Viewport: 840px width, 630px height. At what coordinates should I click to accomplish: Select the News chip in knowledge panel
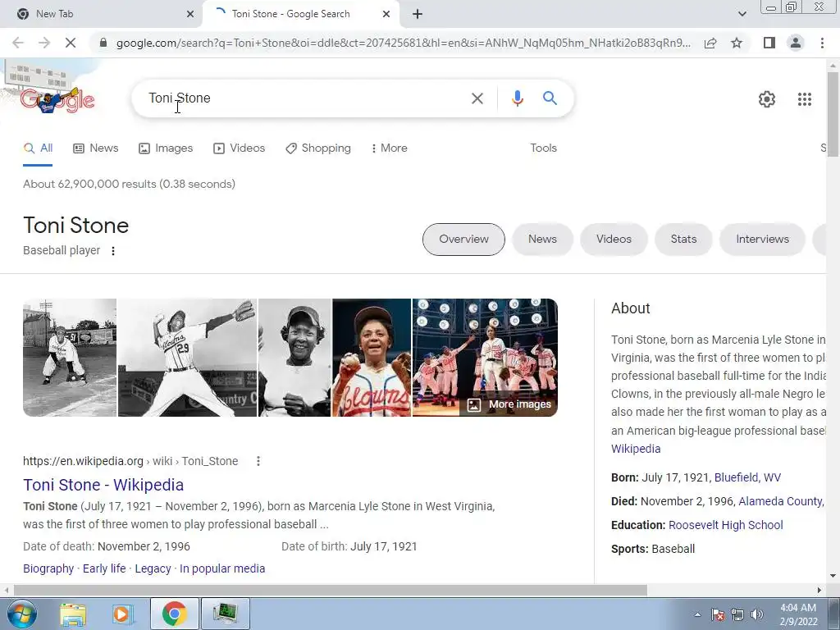pyautogui.click(x=542, y=240)
